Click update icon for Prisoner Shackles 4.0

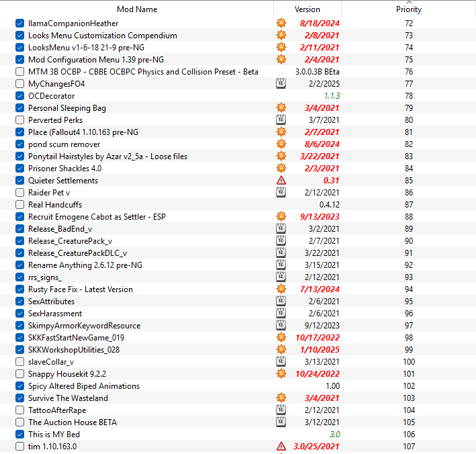[x=281, y=168]
